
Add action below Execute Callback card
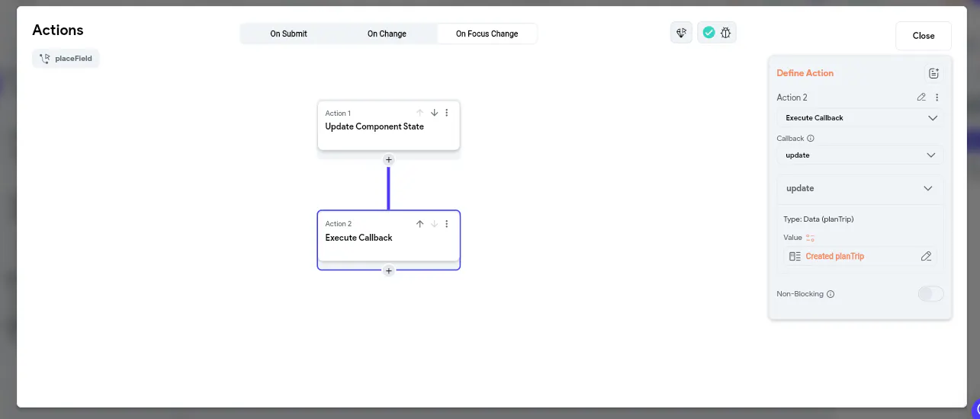(x=389, y=270)
